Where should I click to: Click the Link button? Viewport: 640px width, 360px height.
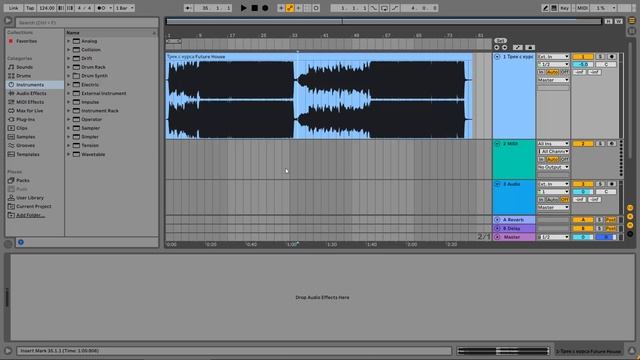[x=13, y=8]
